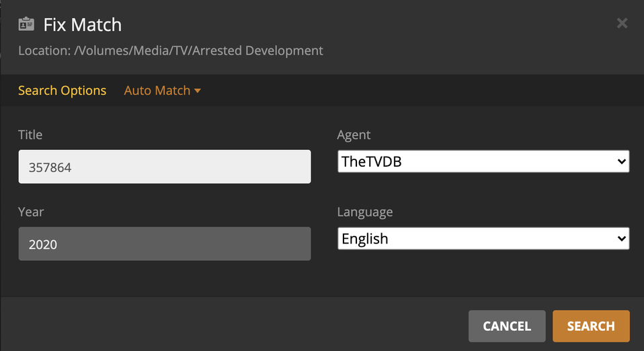Click the caret arrow beside Auto Match
This screenshot has width=644, height=351.
198,91
